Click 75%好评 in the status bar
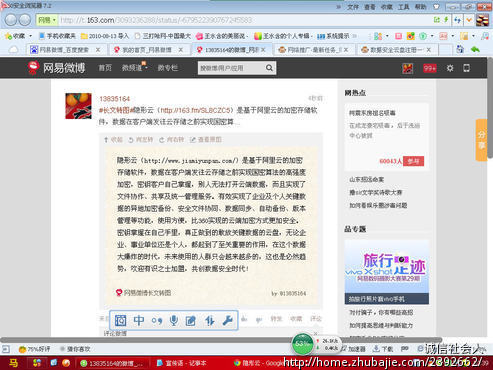This screenshot has width=493, height=370. [35, 349]
